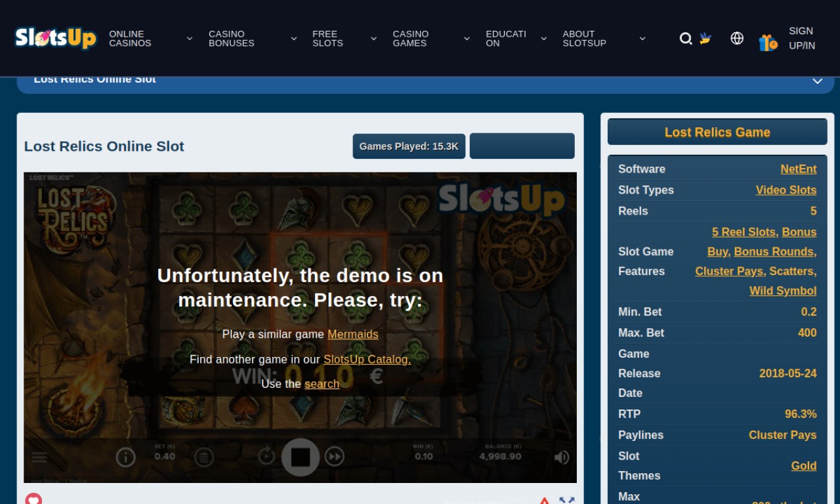This screenshot has width=840, height=504.
Task: Open the game info circle icon
Action: point(125,457)
